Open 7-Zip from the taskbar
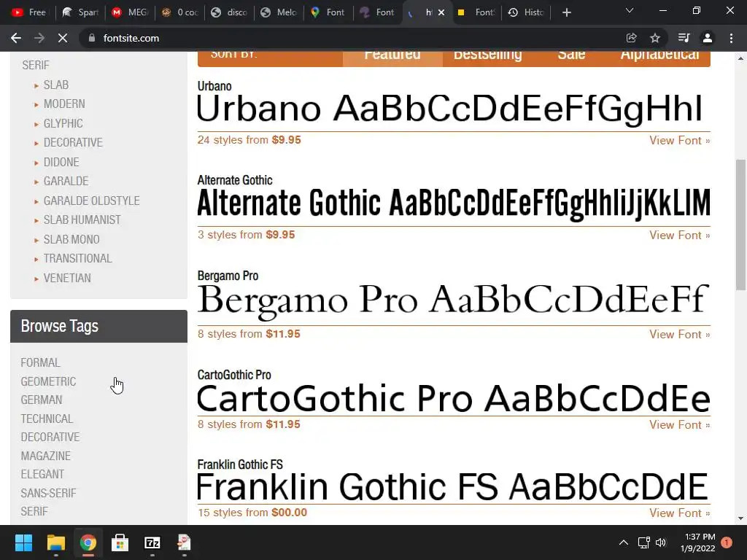Image resolution: width=747 pixels, height=560 pixels. pyautogui.click(x=152, y=542)
